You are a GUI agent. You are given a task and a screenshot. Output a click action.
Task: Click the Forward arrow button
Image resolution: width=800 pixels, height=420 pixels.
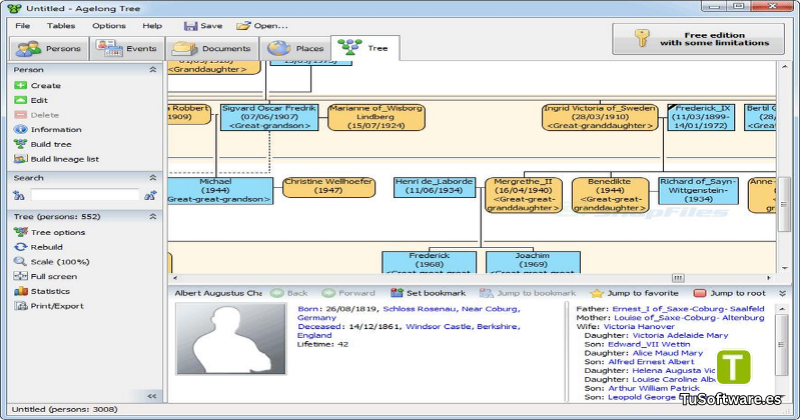349,293
